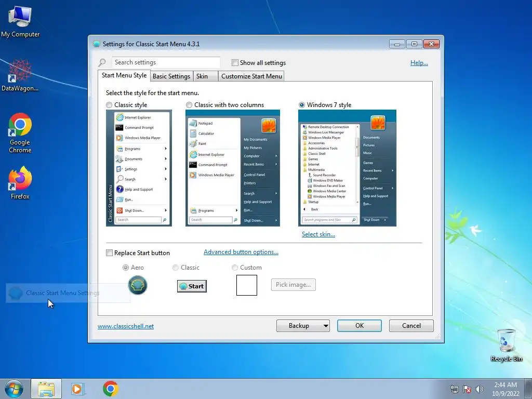This screenshot has width=532, height=399.
Task: Click the "Classic Start Menu Settings" text
Action: tap(63, 293)
